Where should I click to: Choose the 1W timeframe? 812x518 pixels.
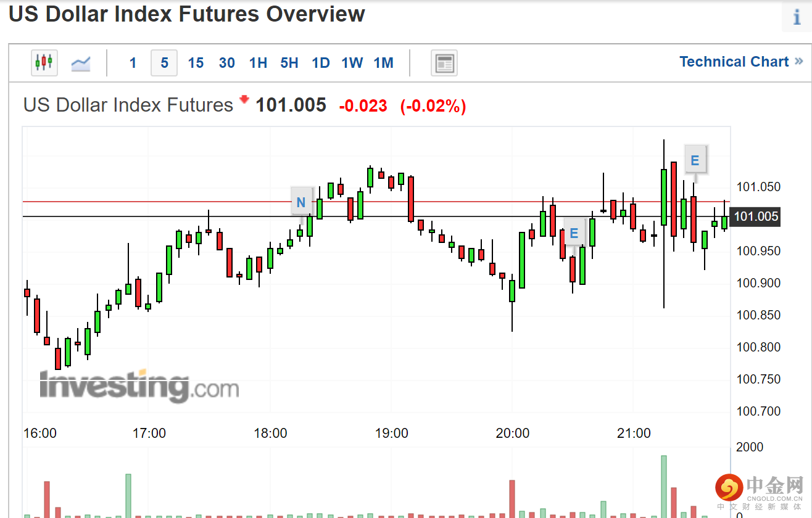pyautogui.click(x=352, y=63)
